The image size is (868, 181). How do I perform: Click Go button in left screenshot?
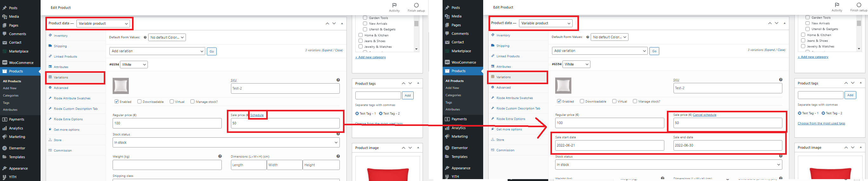[x=212, y=51]
